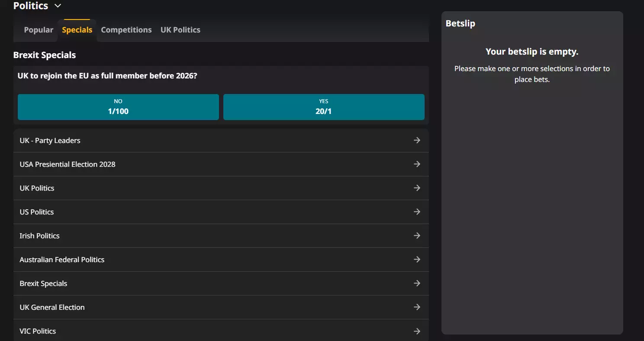Click arrow icon beside US Politics
644x341 pixels.
pyautogui.click(x=417, y=212)
